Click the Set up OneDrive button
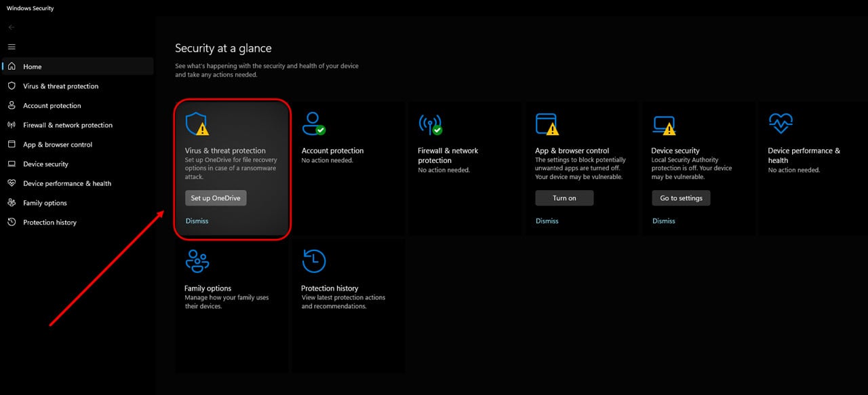Viewport: 868px width, 395px height. pos(216,198)
